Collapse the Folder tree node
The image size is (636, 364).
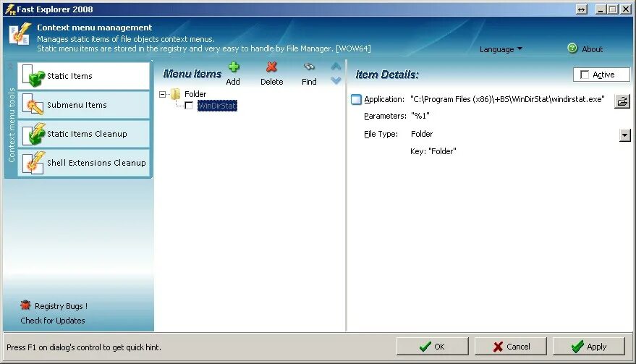[163, 95]
